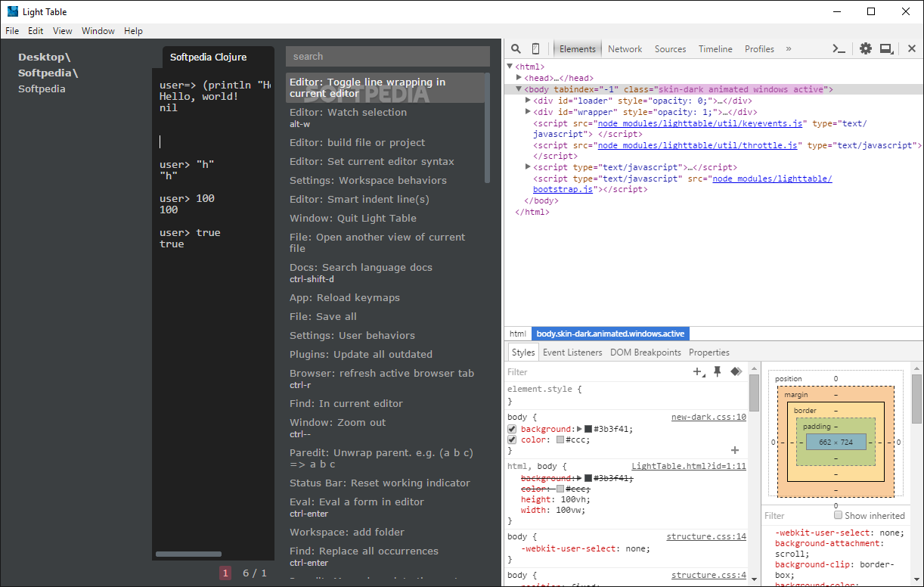Click the magnifier inspect element icon
Viewport: 924px width, 587px height.
pos(516,48)
